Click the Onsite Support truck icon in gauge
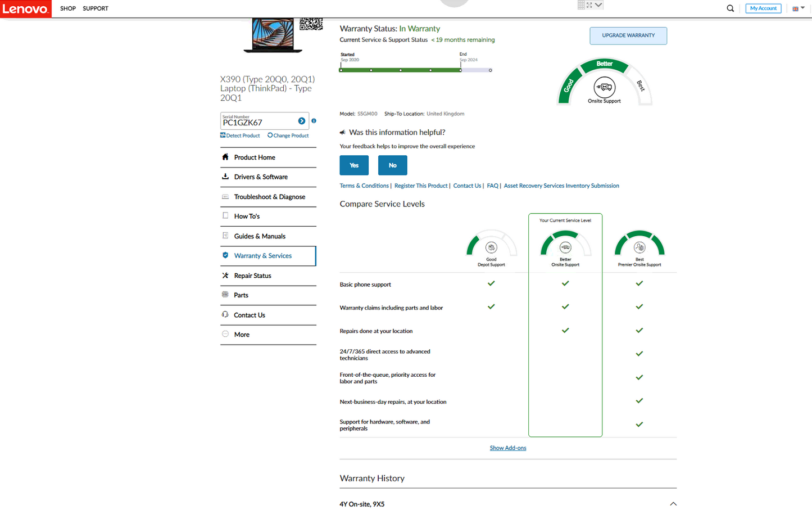Image resolution: width=812 pixels, height=510 pixels. (x=605, y=87)
